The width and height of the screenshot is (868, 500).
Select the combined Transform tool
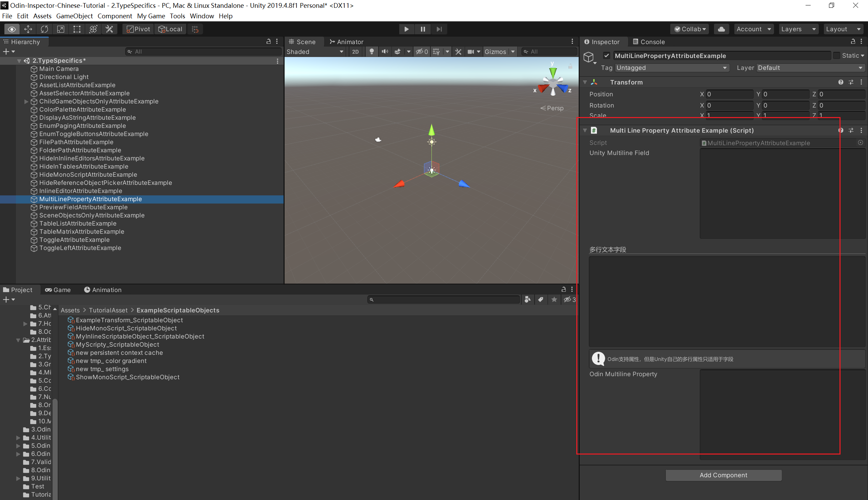click(x=93, y=29)
